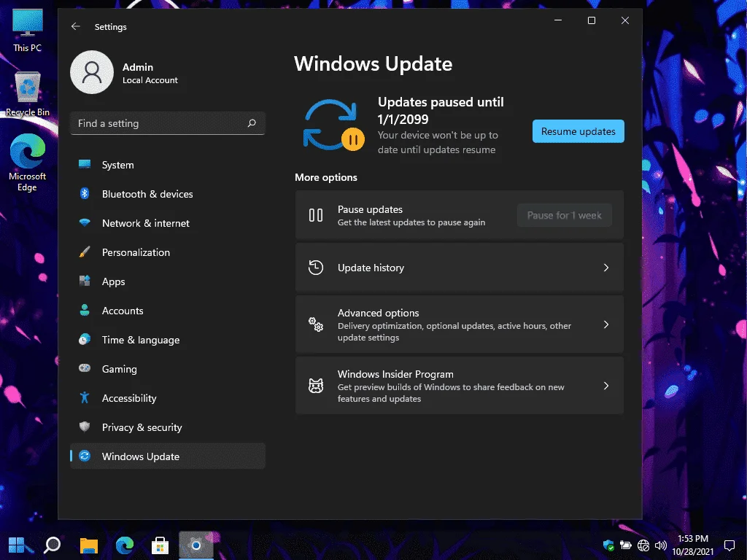Expand Advanced options chevron
Viewport: 747px width, 560px height.
[x=606, y=324]
